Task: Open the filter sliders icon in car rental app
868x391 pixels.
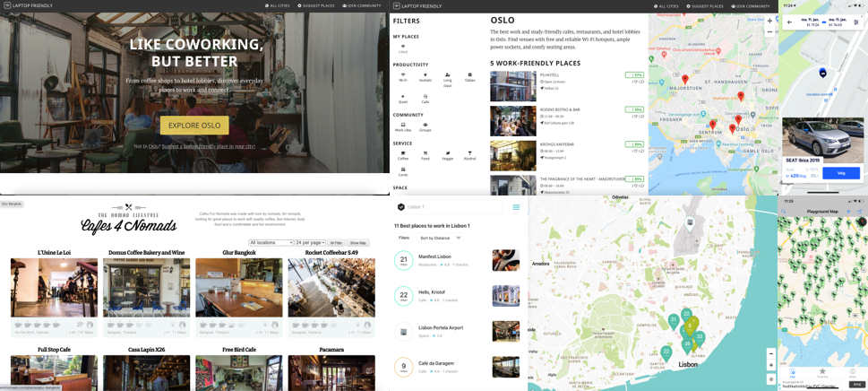Action: tap(856, 22)
